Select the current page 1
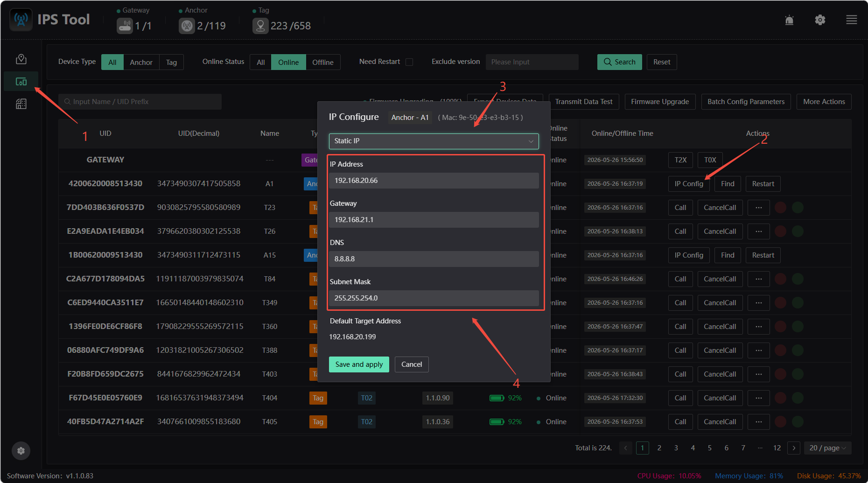 coord(642,448)
